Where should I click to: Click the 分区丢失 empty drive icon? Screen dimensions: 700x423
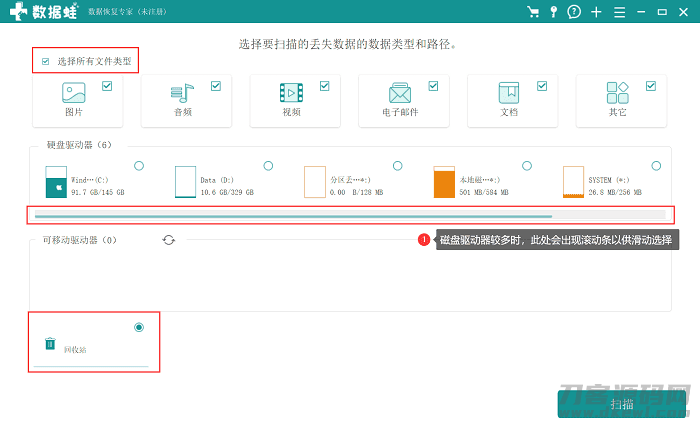coord(315,182)
